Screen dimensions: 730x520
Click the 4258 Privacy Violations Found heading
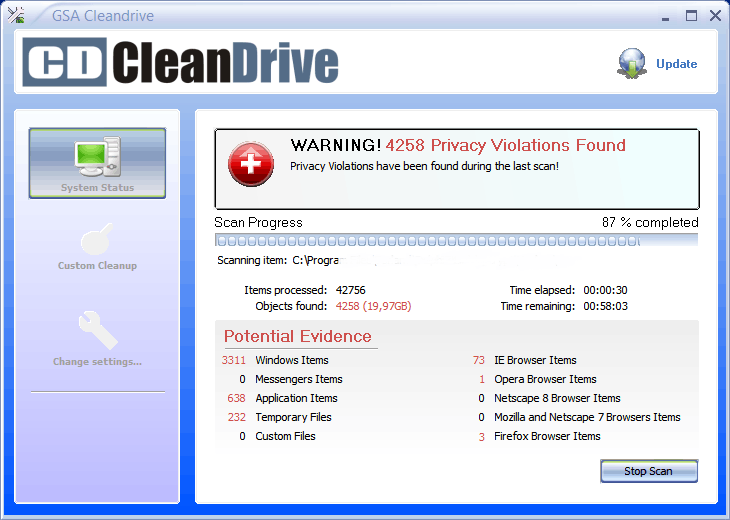click(506, 145)
